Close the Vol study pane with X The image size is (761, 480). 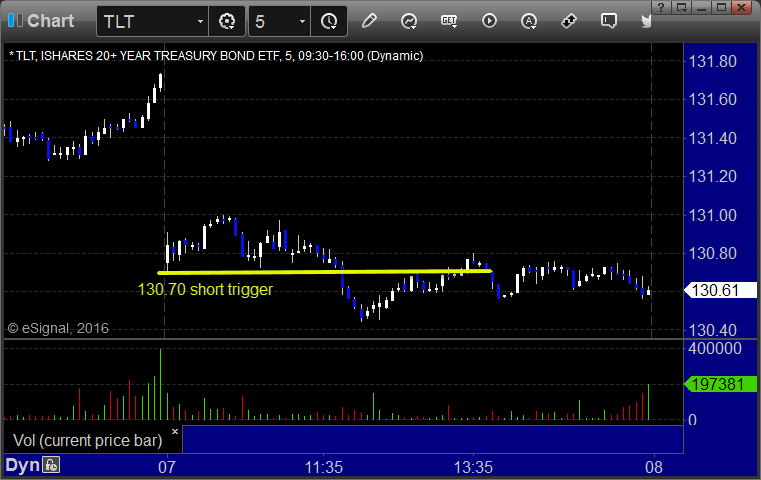(175, 431)
